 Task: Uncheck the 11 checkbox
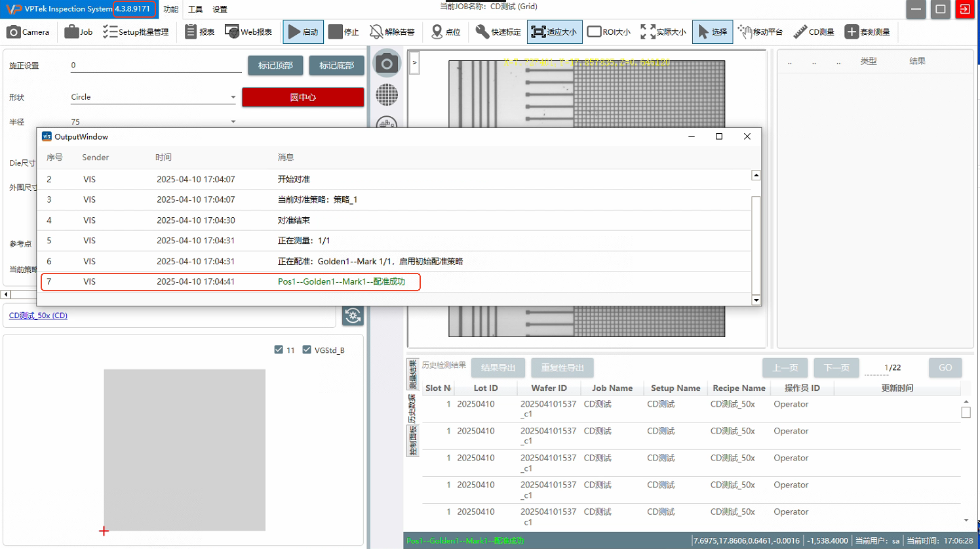279,350
